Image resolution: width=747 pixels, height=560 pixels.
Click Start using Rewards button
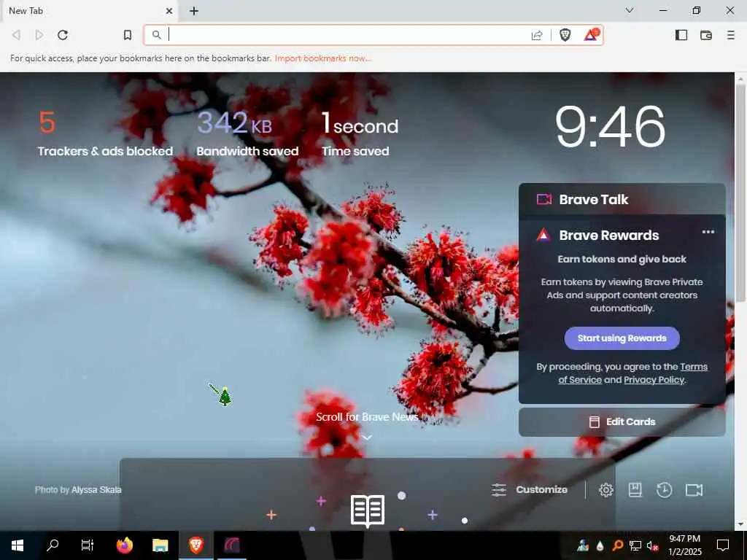pos(622,338)
